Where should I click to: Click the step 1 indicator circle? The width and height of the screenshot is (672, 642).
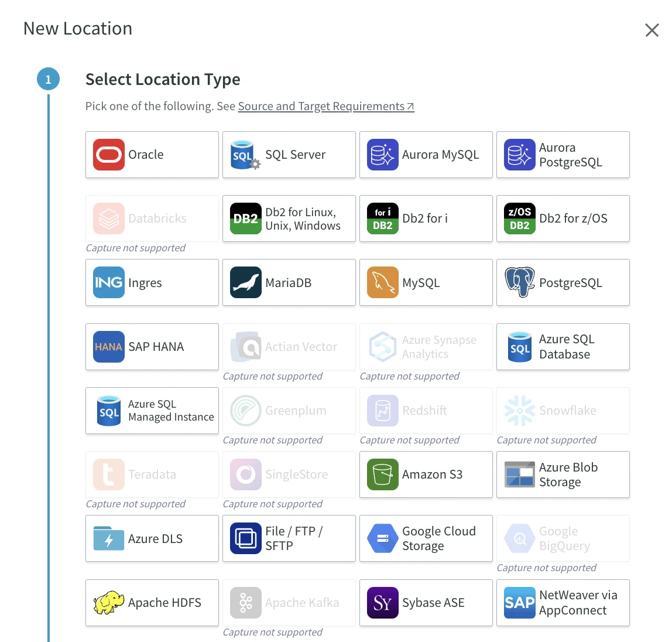48,78
